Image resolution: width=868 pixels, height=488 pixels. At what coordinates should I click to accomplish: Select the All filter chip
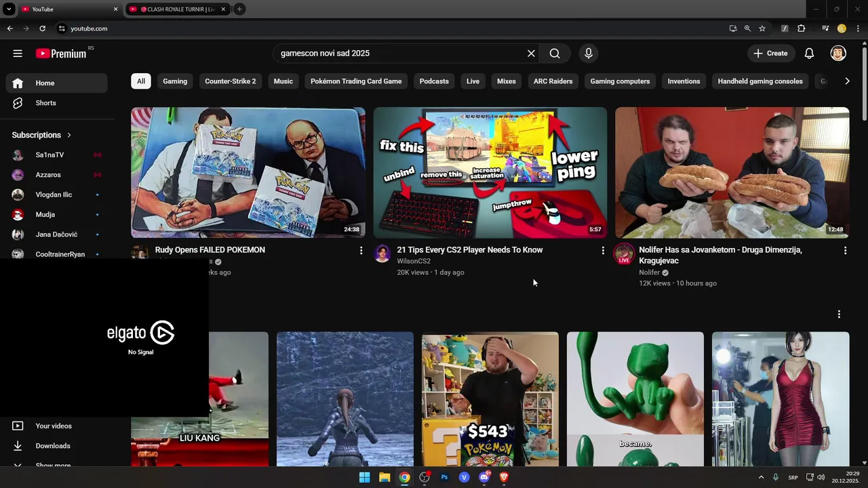point(141,81)
